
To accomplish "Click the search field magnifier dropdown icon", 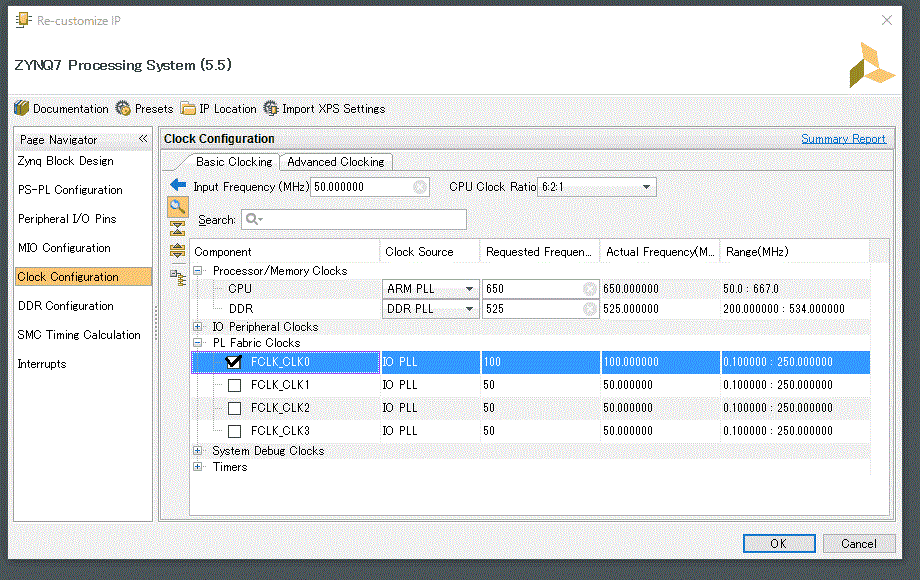I will point(254,219).
